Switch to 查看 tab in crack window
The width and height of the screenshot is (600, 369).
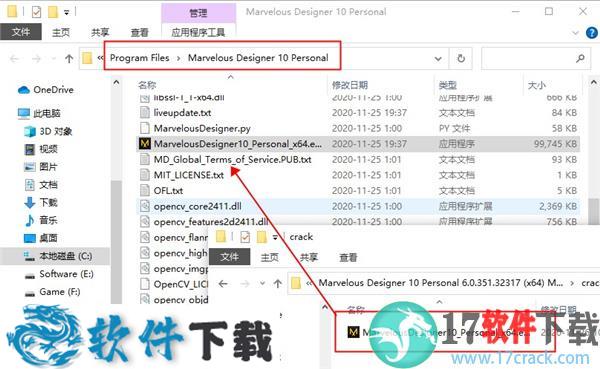point(348,257)
